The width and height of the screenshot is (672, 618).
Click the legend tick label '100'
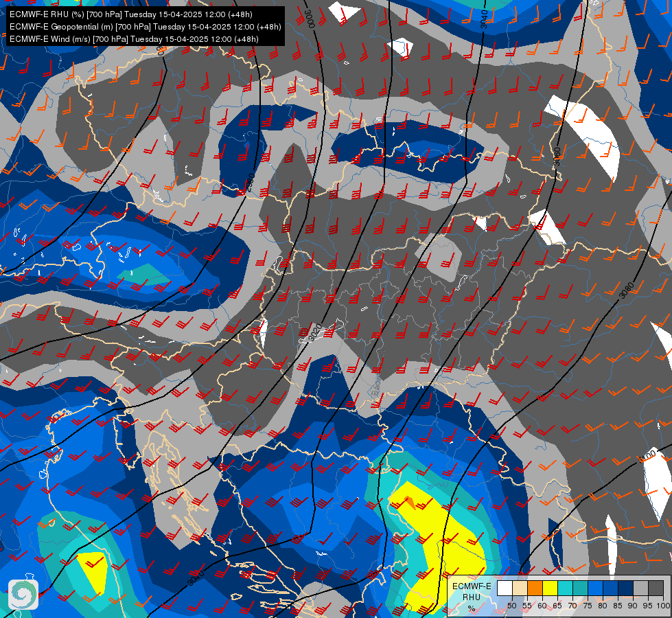click(663, 606)
